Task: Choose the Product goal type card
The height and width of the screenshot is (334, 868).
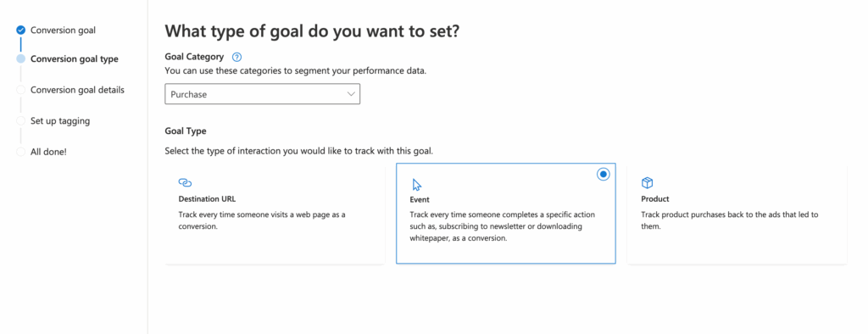Action: tap(737, 214)
